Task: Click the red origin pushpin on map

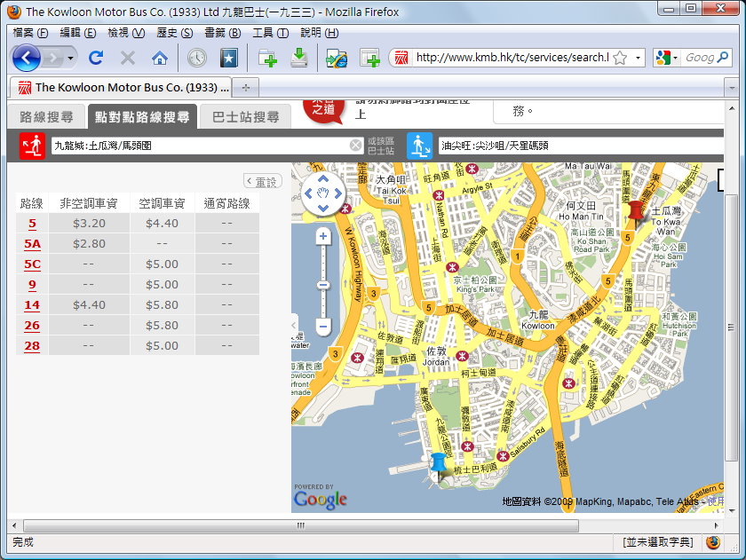Action: (636, 213)
